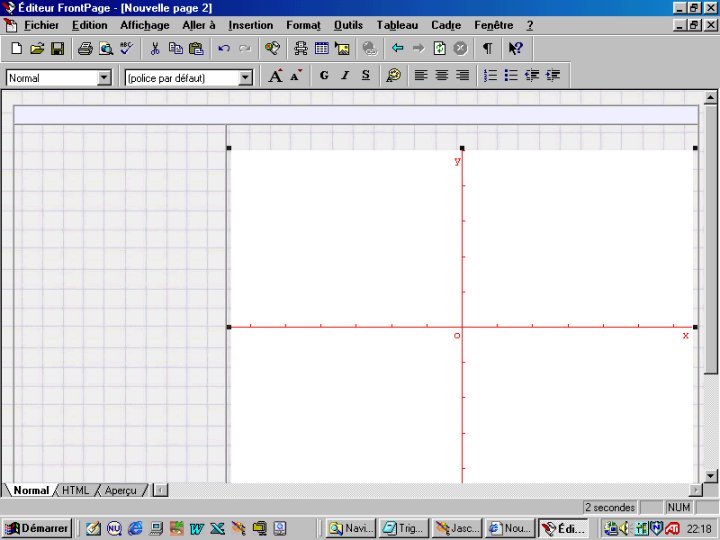Switch to the Navi... taskbar window
Image resolution: width=720 pixels, height=540 pixels.
351,529
